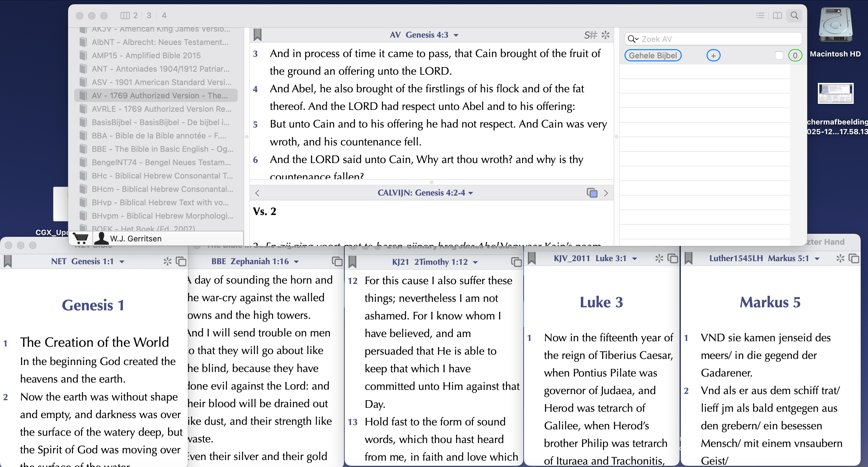Open the store shopping cart icon
The height and width of the screenshot is (467, 868).
[x=81, y=238]
